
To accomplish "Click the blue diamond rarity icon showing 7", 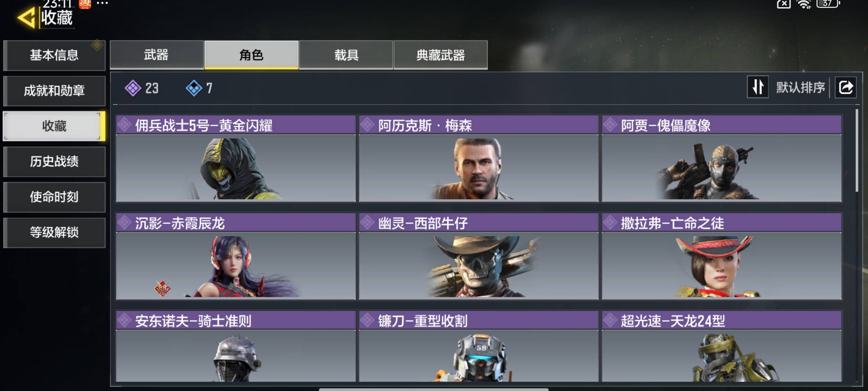I will click(x=194, y=88).
